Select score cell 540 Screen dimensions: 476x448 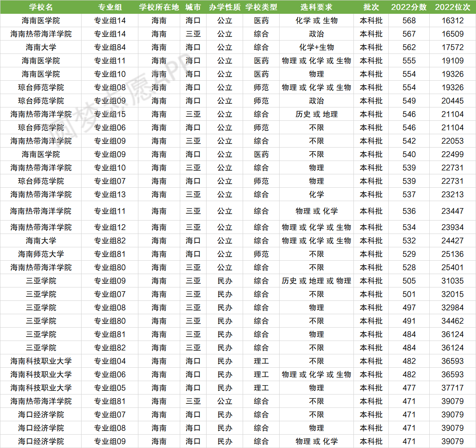[409, 154]
